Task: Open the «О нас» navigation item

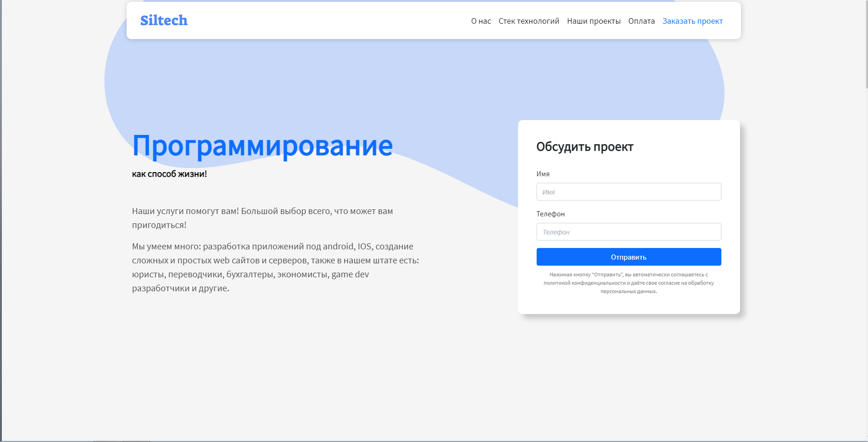Action: point(480,20)
